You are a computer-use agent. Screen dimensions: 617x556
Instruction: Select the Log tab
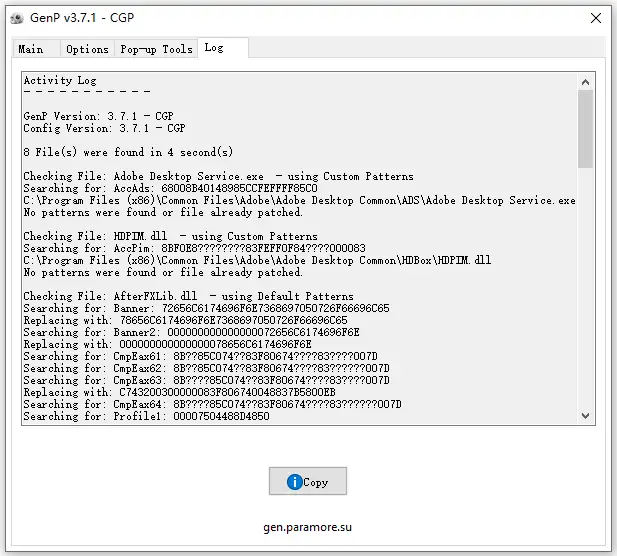pos(223,48)
